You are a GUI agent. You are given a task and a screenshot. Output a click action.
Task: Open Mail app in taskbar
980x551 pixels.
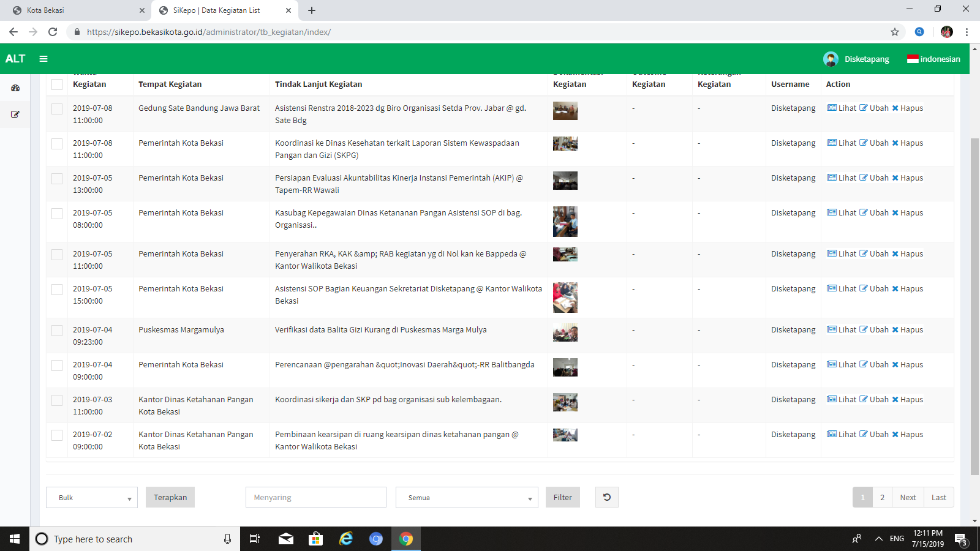point(286,539)
